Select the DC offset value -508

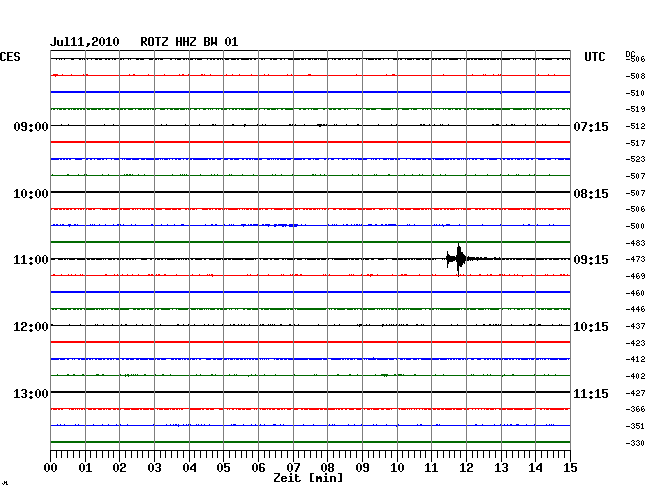tap(635, 76)
